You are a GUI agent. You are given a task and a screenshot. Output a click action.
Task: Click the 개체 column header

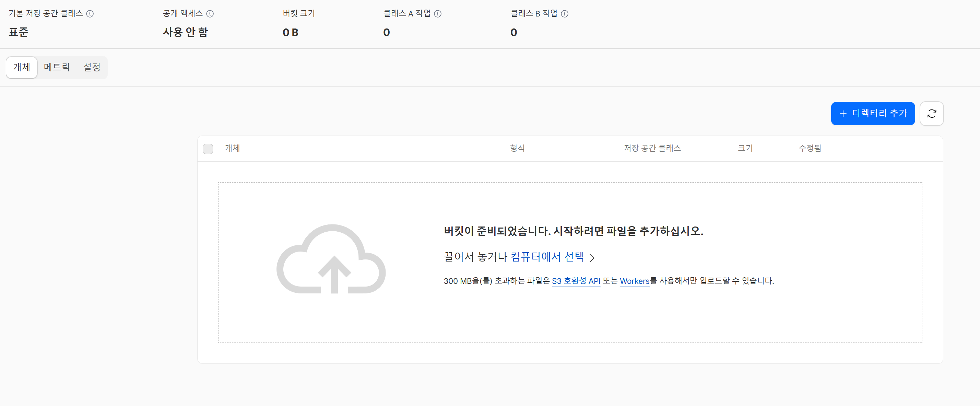click(x=232, y=148)
